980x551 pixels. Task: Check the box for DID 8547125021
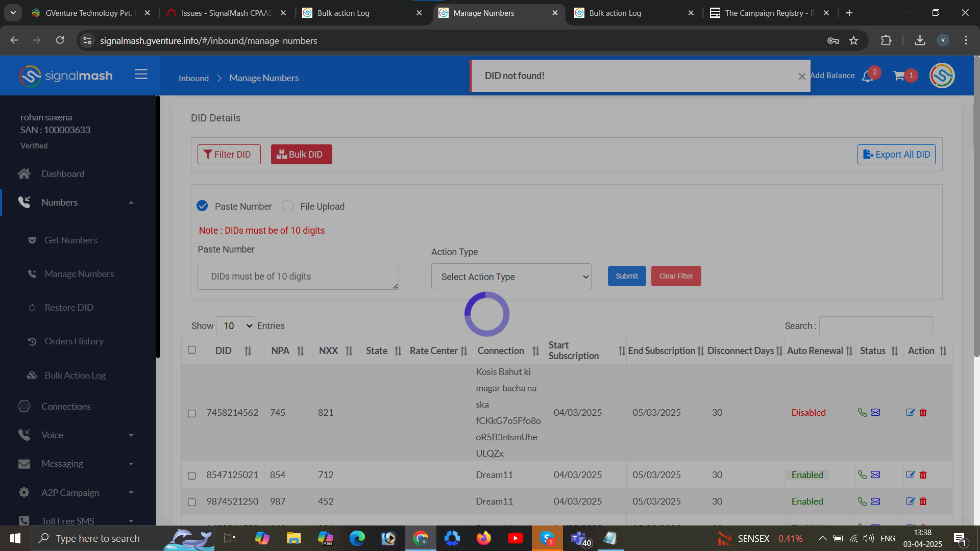(x=192, y=475)
